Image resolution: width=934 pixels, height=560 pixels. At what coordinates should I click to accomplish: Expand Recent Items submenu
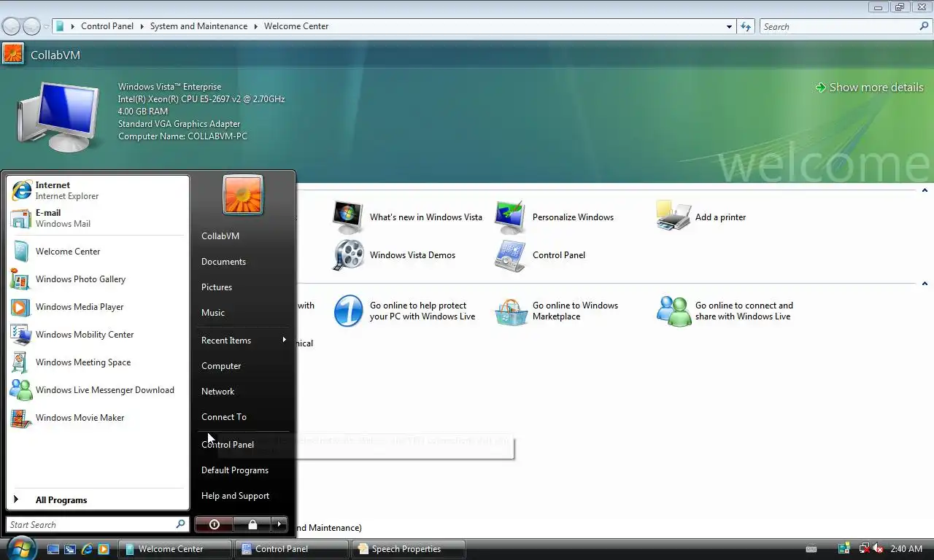point(244,341)
